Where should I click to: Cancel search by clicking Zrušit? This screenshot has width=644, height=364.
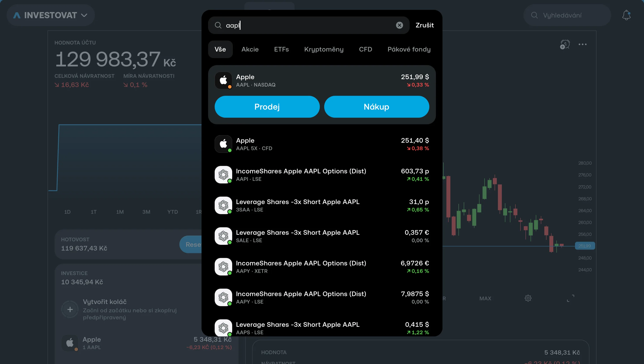click(x=425, y=25)
